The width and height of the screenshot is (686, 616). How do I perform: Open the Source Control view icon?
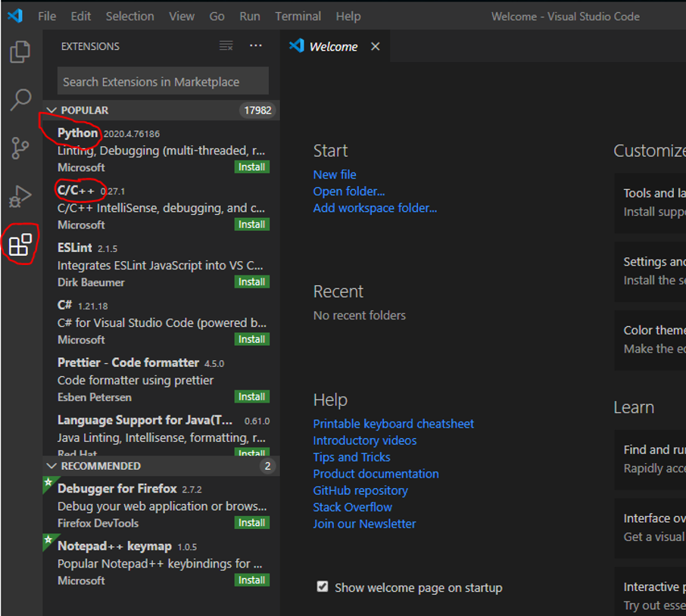coord(20,148)
